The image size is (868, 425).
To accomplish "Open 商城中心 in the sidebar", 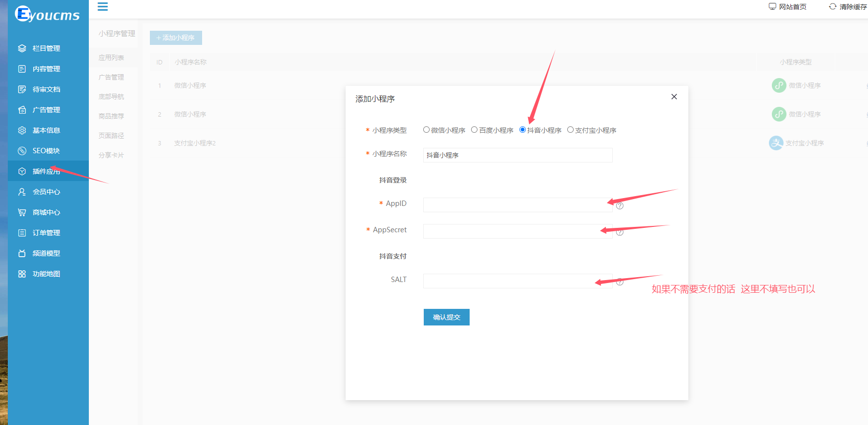I will pyautogui.click(x=48, y=212).
